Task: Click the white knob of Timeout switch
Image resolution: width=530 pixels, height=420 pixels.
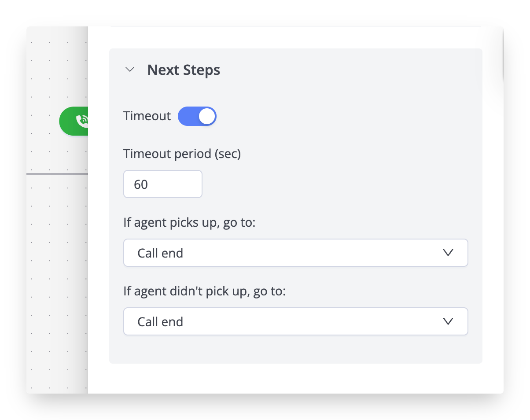Action: click(207, 116)
